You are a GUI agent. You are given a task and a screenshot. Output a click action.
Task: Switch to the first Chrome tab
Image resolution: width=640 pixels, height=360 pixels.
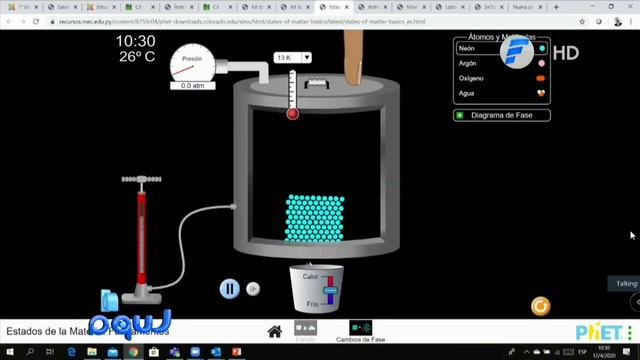22,7
